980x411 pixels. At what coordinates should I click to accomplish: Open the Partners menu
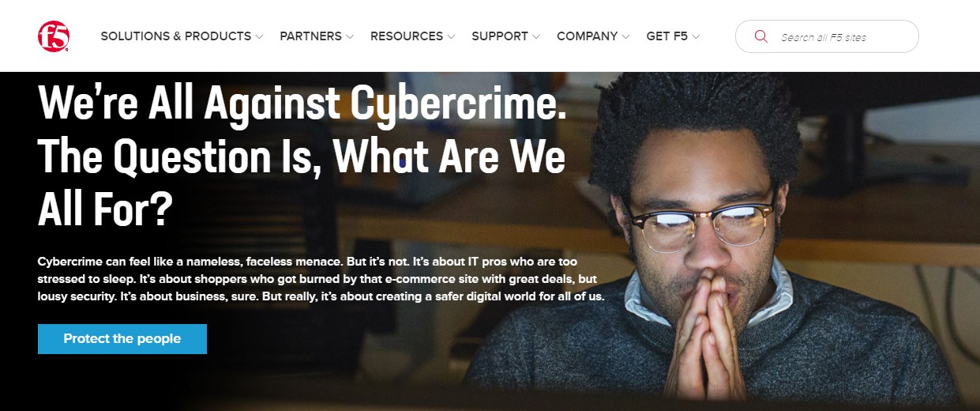click(310, 36)
